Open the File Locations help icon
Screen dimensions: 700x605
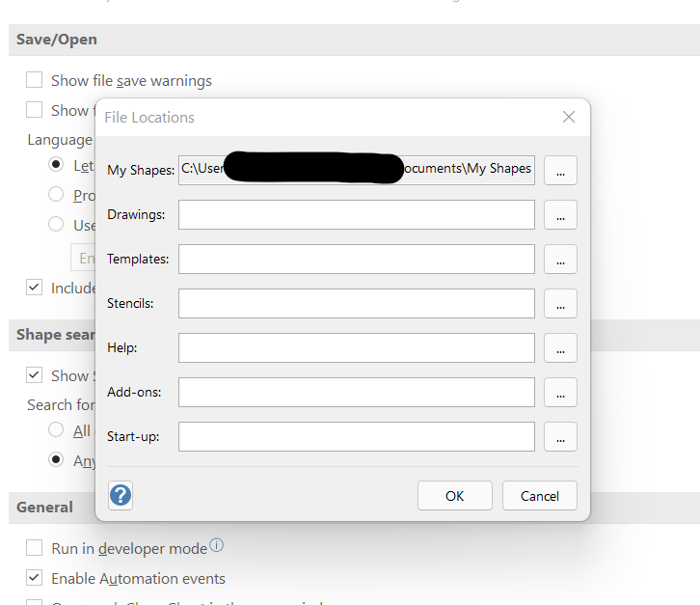(121, 496)
